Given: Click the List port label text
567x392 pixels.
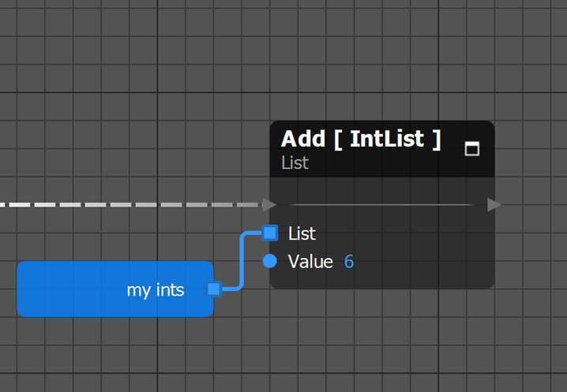Looking at the screenshot, I should 302,233.
